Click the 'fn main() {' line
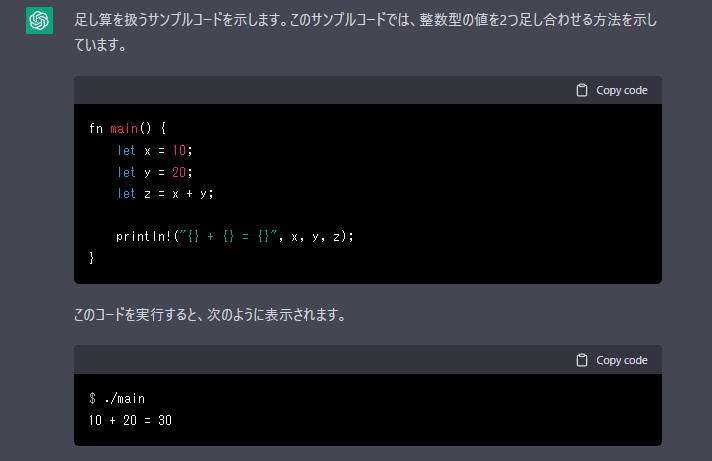This screenshot has width=712, height=461. [x=128, y=129]
